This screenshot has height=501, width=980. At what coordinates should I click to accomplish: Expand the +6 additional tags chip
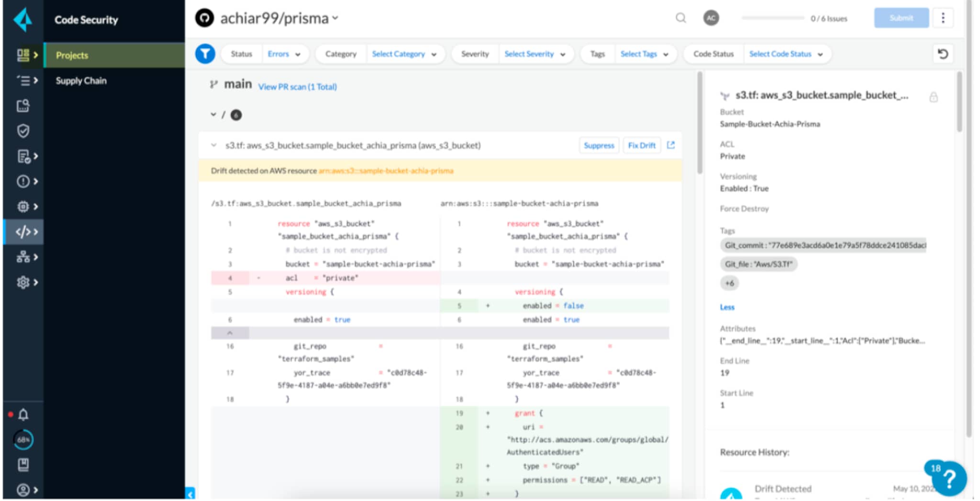tap(729, 283)
